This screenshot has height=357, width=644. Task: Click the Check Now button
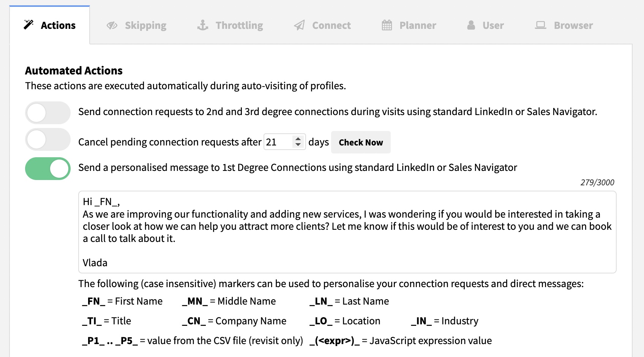361,142
